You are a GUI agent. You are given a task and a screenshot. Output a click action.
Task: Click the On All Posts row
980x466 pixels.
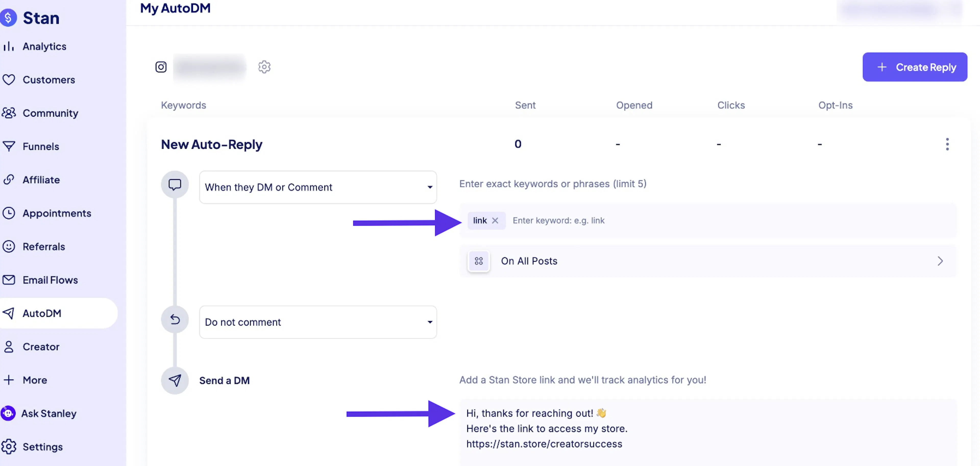pos(708,261)
